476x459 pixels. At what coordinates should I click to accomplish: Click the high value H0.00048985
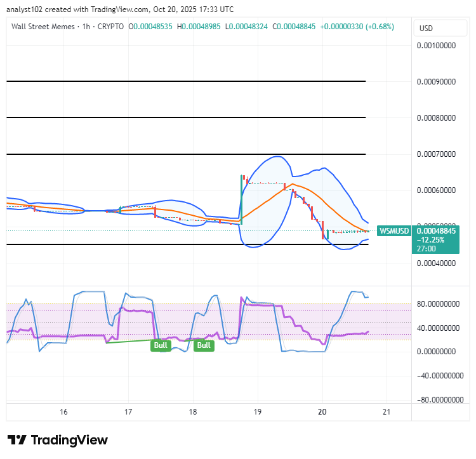[199, 27]
